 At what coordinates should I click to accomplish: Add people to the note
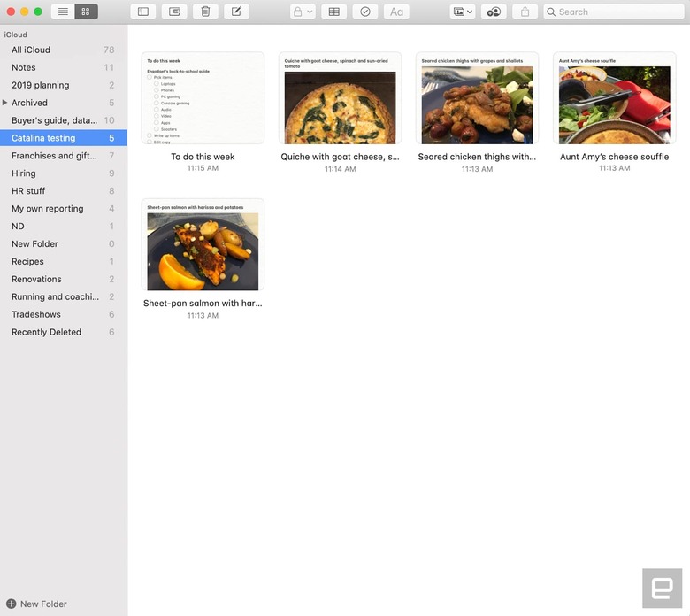pyautogui.click(x=494, y=12)
